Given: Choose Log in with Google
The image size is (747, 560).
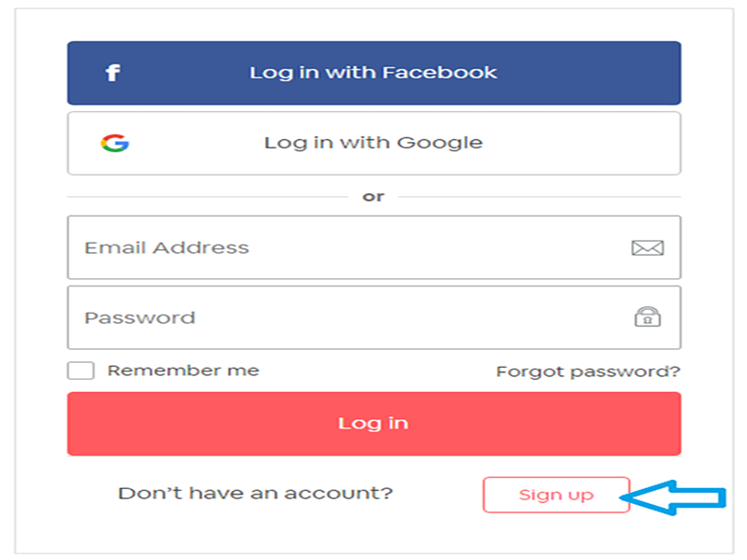Looking at the screenshot, I should point(373,143).
